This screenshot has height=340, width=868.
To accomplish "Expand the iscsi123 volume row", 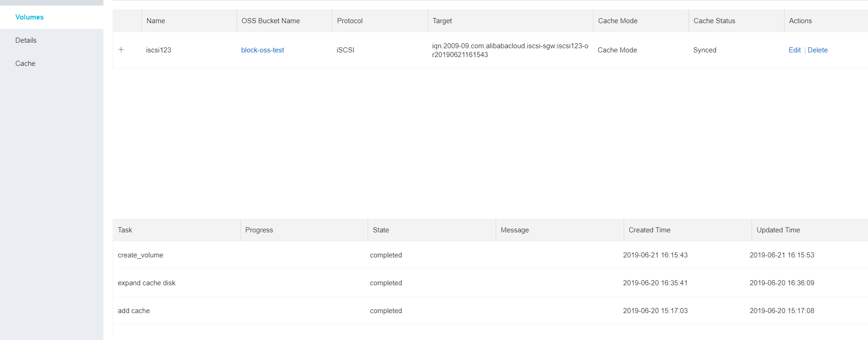I will tap(121, 50).
